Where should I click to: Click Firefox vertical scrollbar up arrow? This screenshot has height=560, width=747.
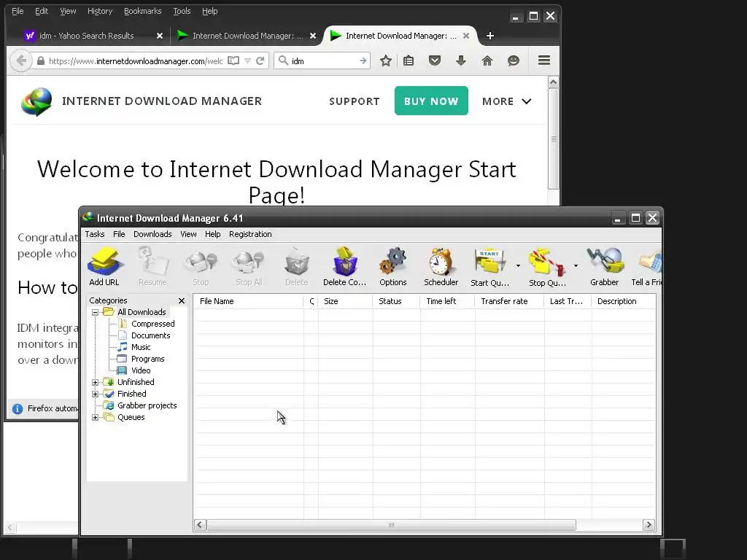(553, 82)
